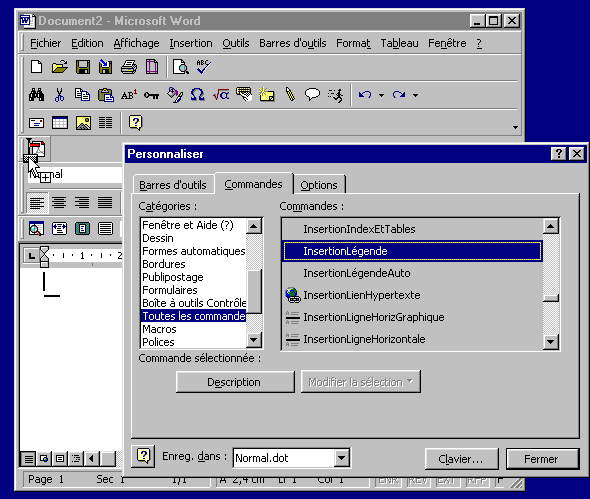
Task: Run the ABC spelling check icon
Action: coord(204,67)
